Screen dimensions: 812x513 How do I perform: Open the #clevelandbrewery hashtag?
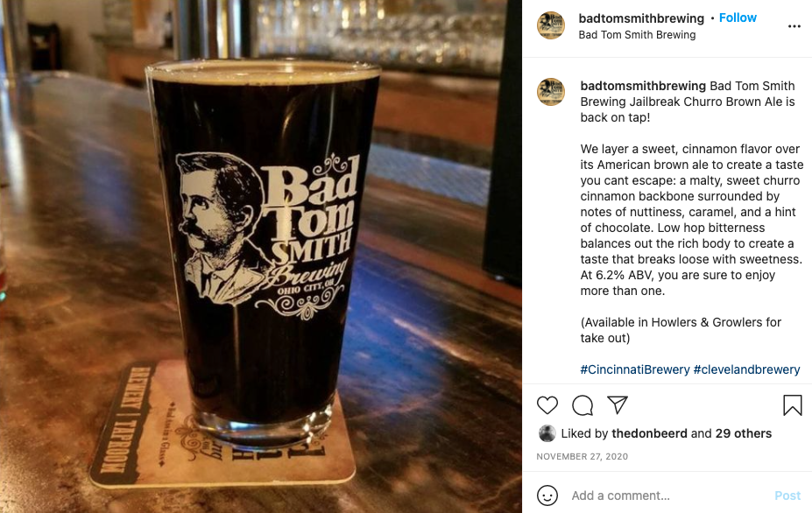[746, 369]
